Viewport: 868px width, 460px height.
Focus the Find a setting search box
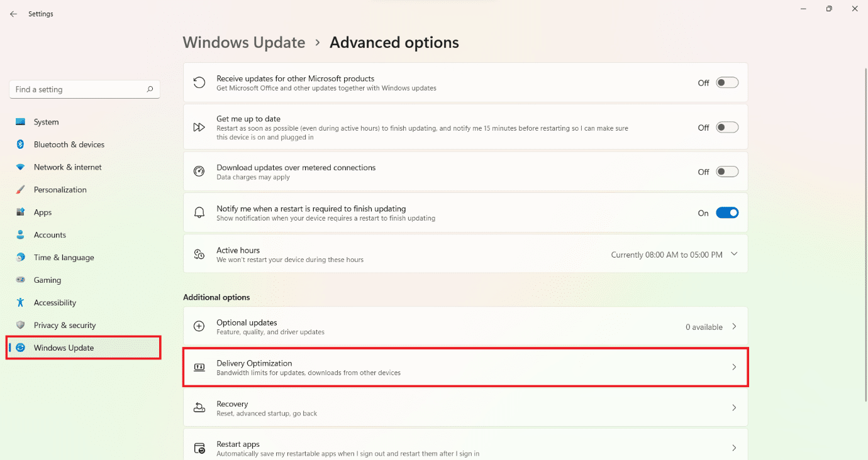[x=79, y=89]
